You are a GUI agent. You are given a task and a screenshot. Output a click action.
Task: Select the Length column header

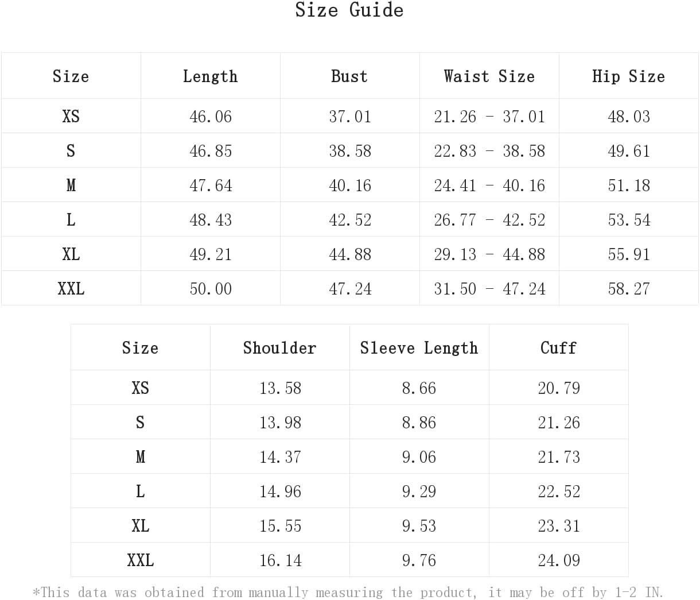(x=210, y=76)
